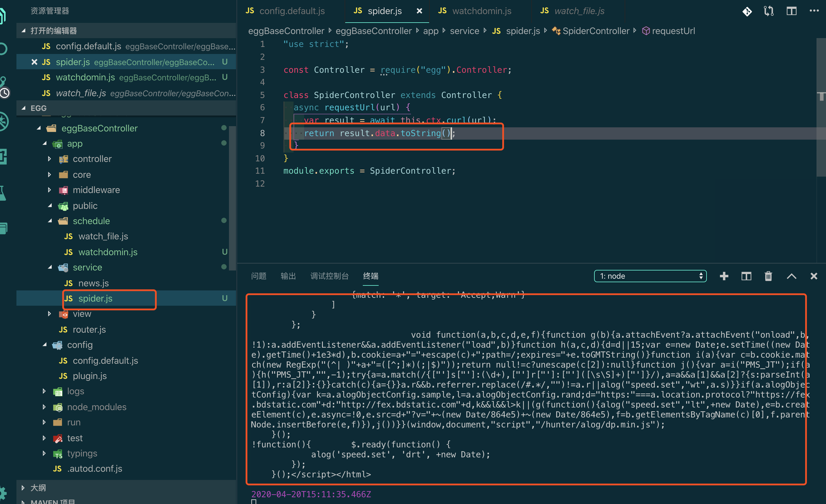This screenshot has width=826, height=504.
Task: Maximize panel with the up chevron
Action: coord(791,276)
